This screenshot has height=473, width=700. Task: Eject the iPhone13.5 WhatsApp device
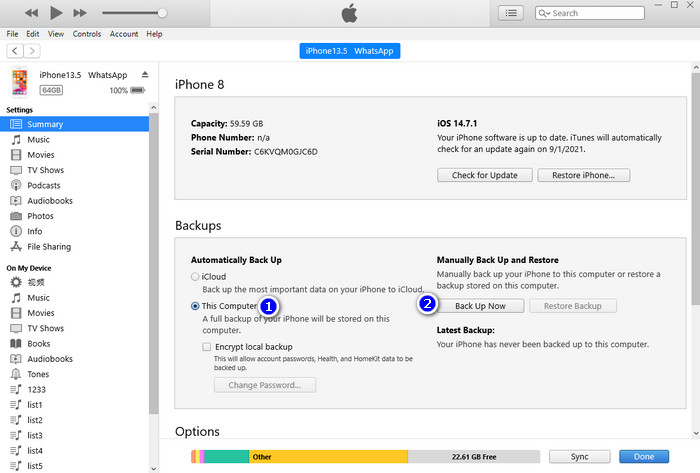(145, 75)
